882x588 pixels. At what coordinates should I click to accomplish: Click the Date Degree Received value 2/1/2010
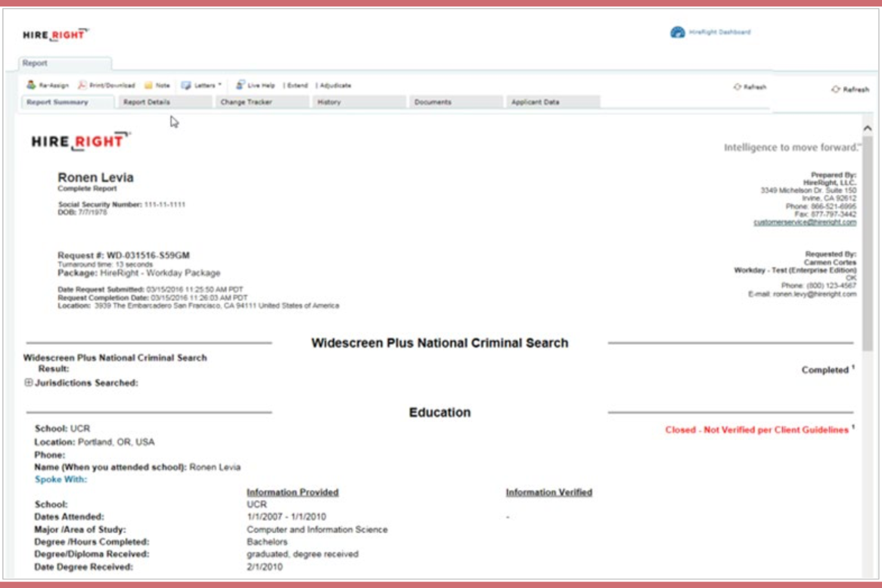point(265,567)
